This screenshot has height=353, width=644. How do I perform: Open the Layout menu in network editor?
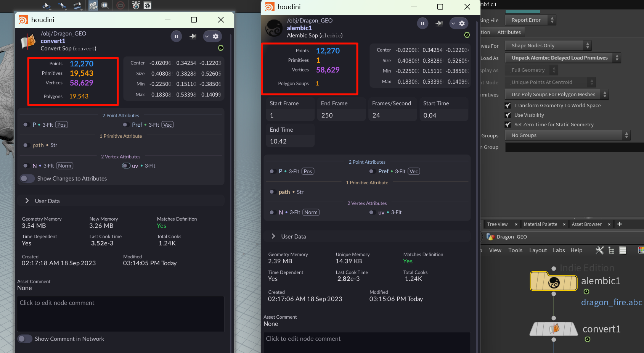tap(538, 250)
